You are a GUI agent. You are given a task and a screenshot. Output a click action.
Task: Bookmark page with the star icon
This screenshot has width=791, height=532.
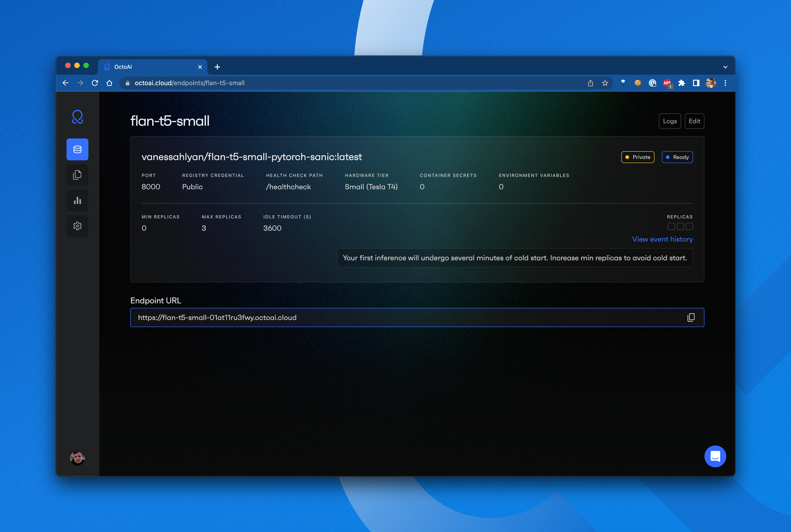[x=605, y=83]
